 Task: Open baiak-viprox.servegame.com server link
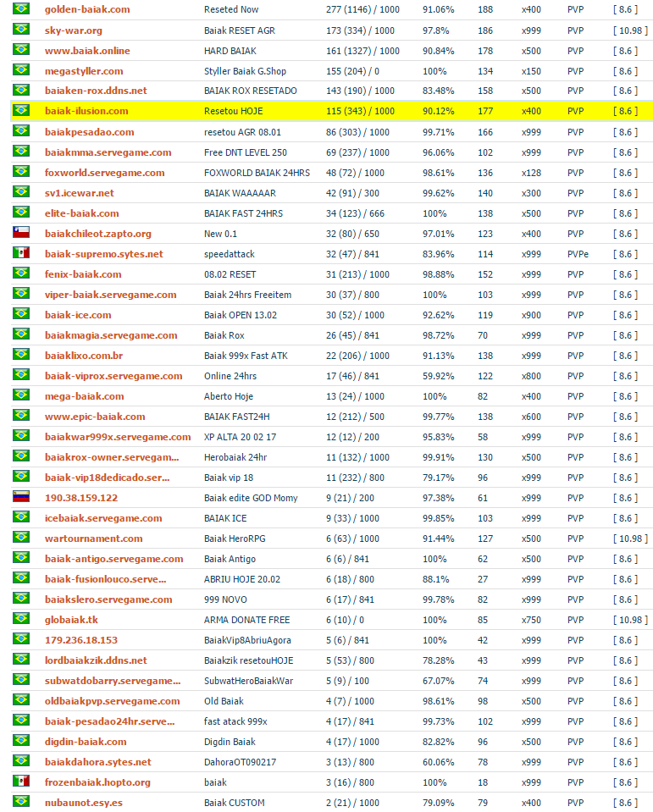113,376
